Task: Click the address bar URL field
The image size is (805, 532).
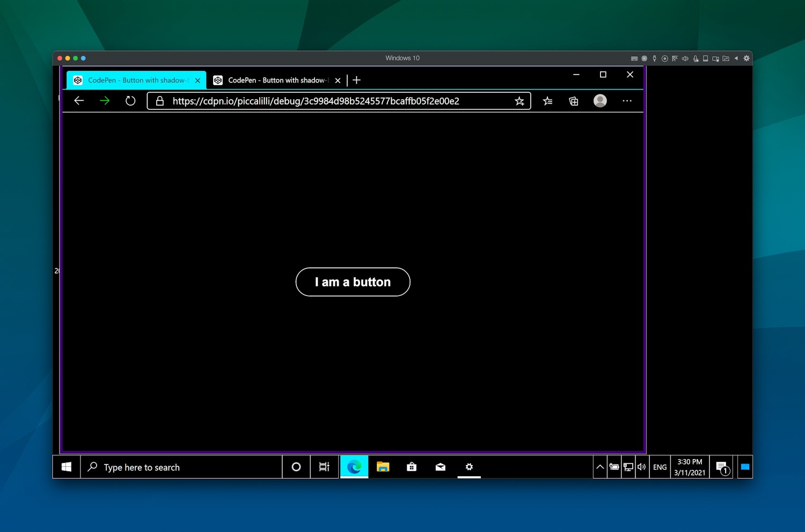Action: coord(333,101)
